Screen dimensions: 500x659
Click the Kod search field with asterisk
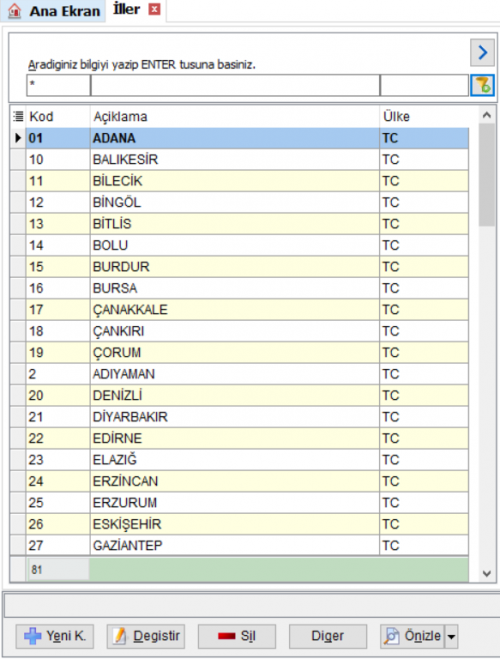click(x=58, y=85)
